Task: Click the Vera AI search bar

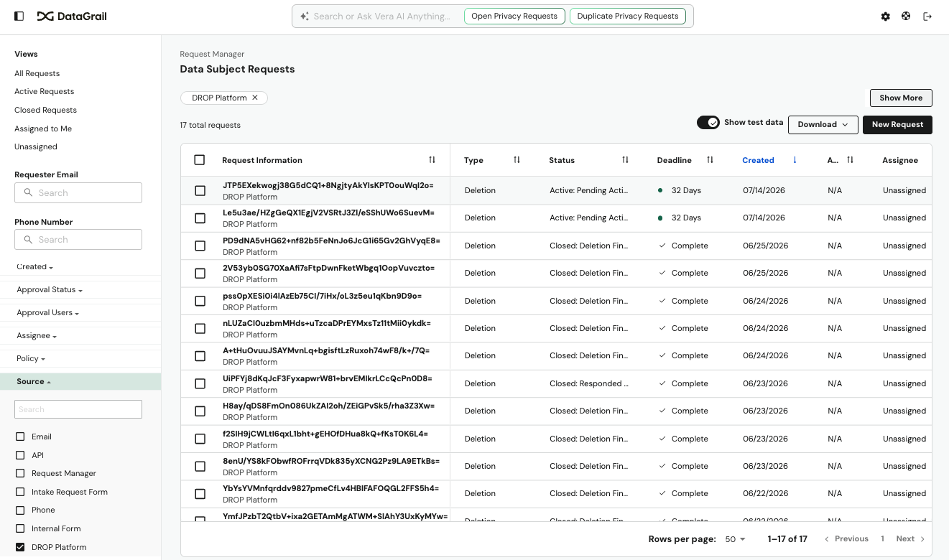Action: tap(382, 16)
